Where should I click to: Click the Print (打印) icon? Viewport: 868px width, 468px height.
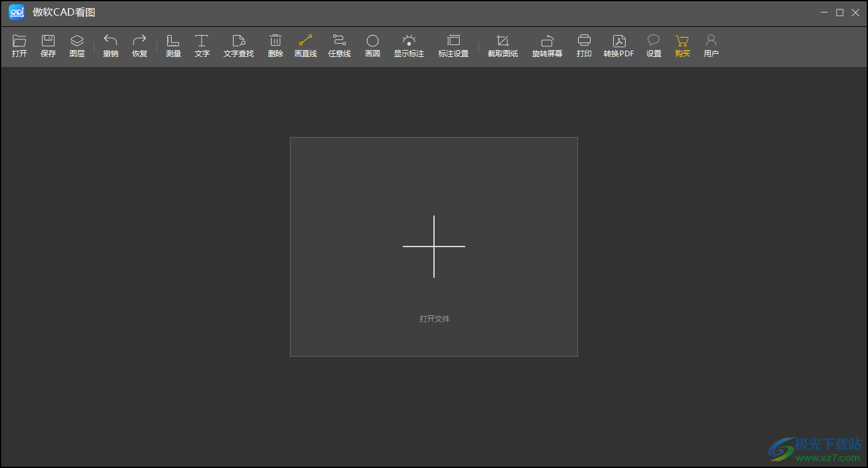[584, 41]
